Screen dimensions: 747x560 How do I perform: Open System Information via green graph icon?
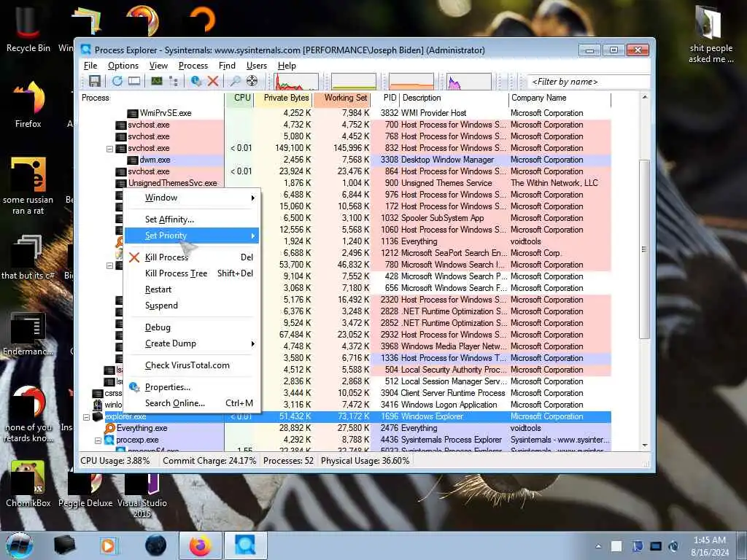[157, 82]
